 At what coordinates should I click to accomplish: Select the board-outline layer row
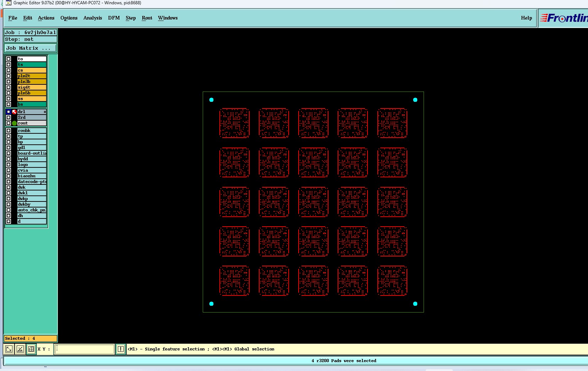32,153
